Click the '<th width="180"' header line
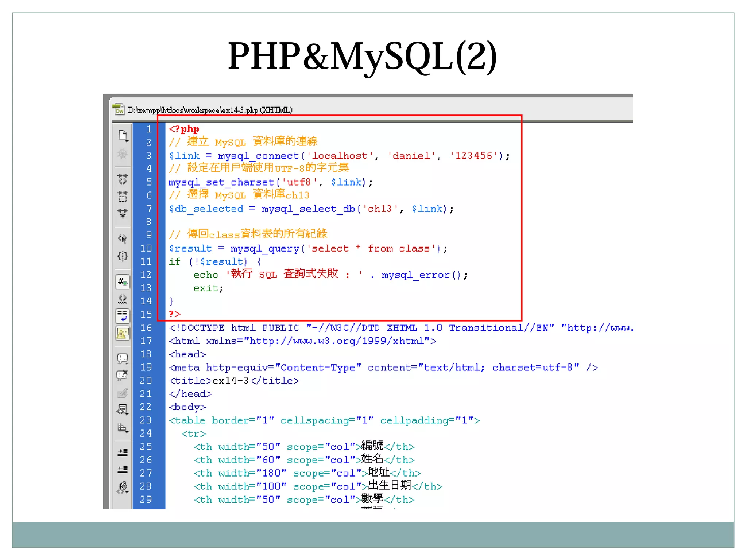 click(x=307, y=473)
